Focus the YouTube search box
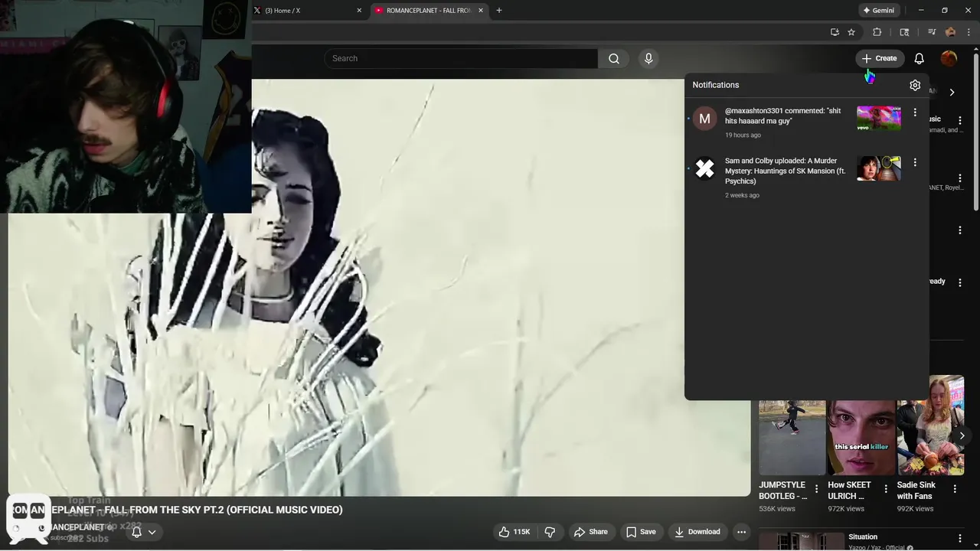This screenshot has width=980, height=551. pyautogui.click(x=462, y=58)
